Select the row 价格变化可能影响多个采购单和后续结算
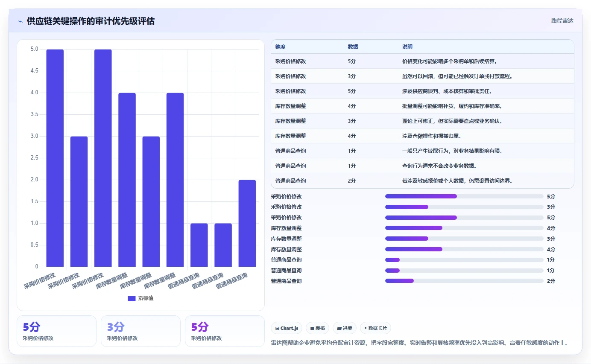 pos(422,61)
